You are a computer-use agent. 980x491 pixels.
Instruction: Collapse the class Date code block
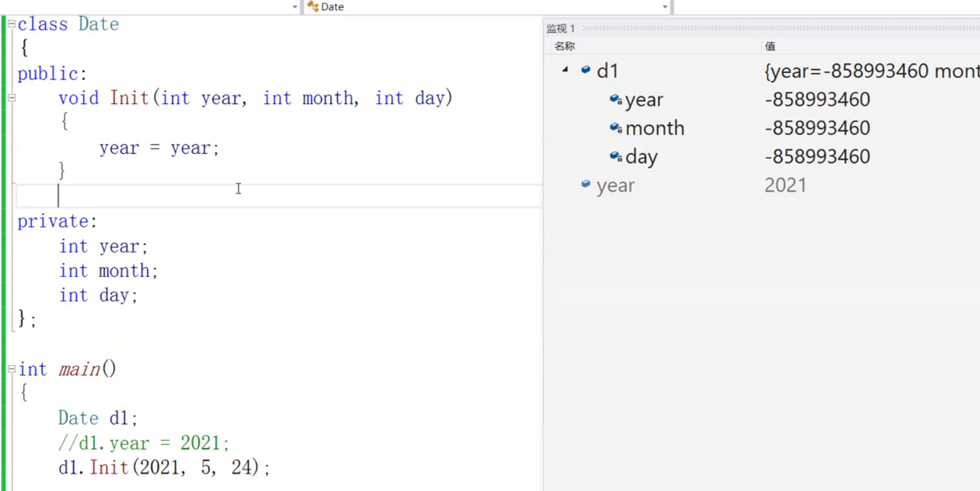click(11, 24)
